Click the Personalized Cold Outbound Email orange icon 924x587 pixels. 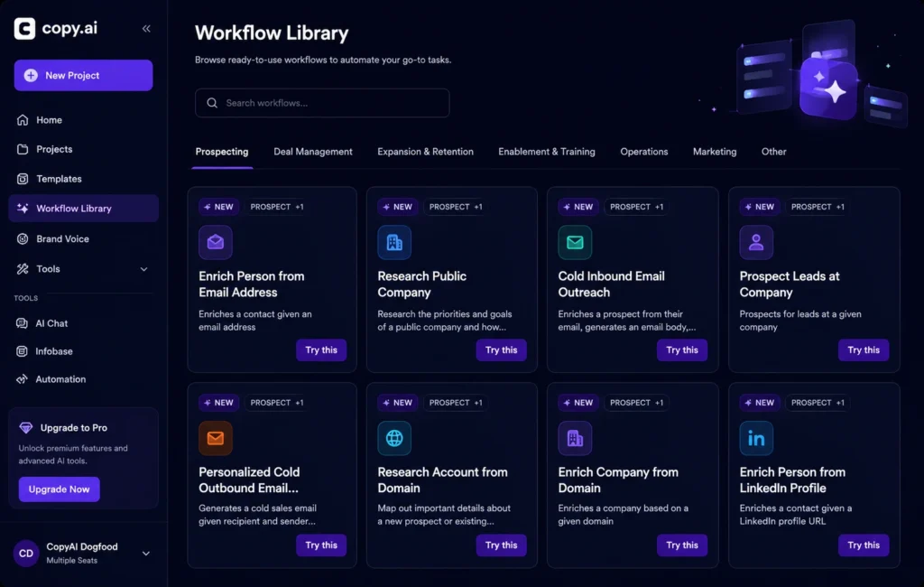(x=216, y=438)
